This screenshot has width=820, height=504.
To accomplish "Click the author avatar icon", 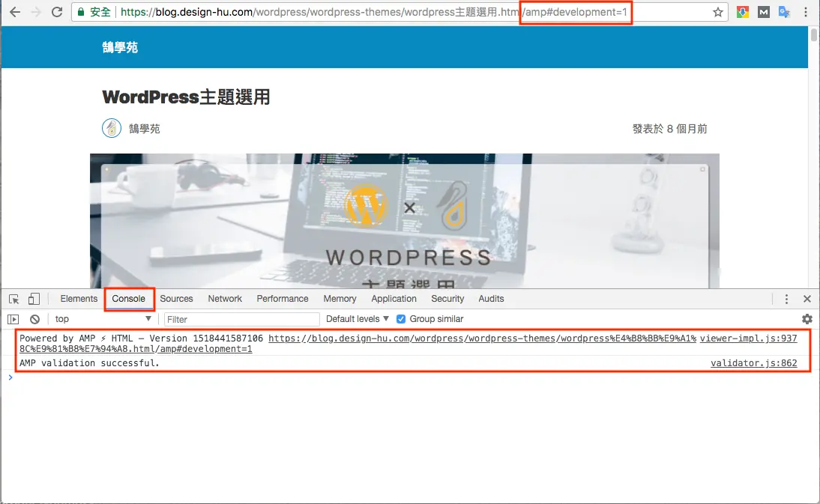I will [x=112, y=128].
